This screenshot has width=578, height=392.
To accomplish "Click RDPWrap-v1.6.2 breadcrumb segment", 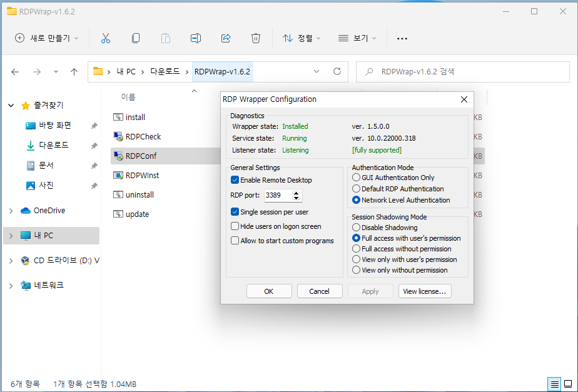I will pyautogui.click(x=222, y=71).
